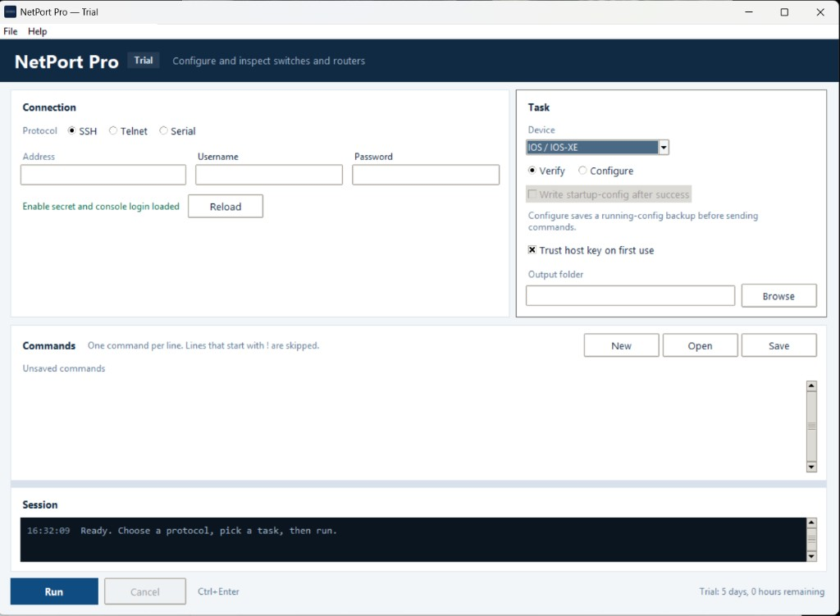Click the Reload button
This screenshot has width=840, height=616.
pyautogui.click(x=226, y=206)
